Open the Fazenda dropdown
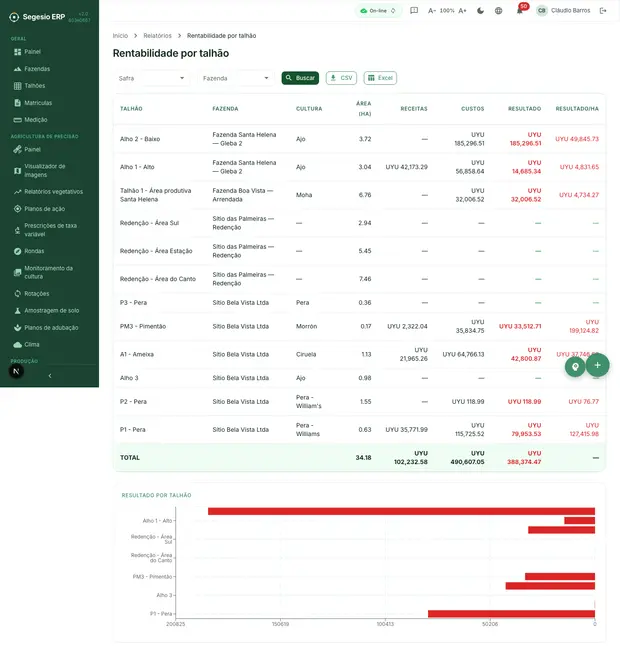Viewport: 620px width, 653px height. coord(236,78)
